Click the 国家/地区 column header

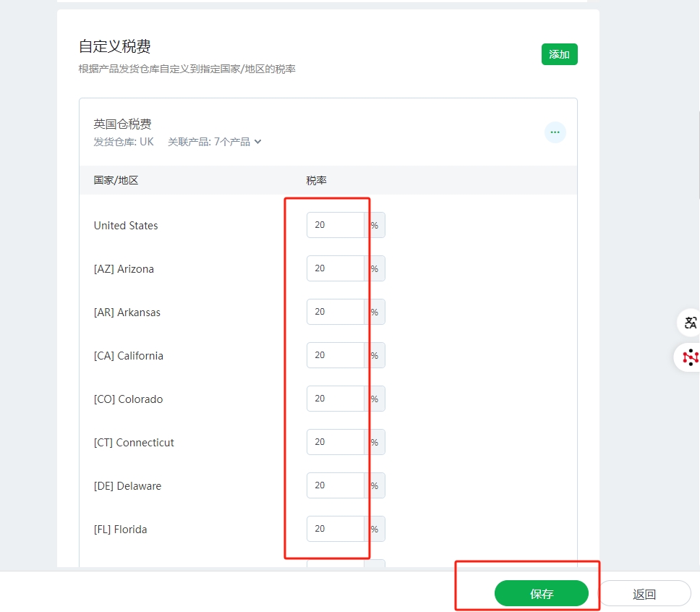(x=116, y=180)
